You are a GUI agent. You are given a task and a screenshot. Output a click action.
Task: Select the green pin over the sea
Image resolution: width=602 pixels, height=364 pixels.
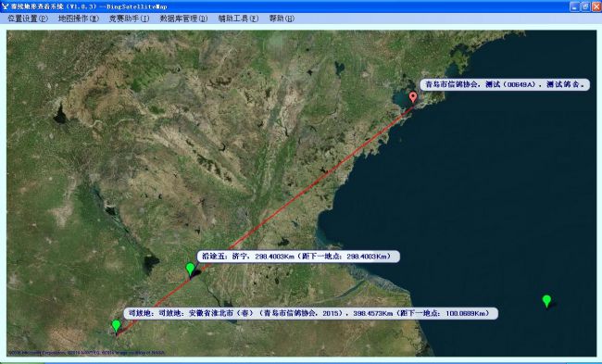click(546, 301)
